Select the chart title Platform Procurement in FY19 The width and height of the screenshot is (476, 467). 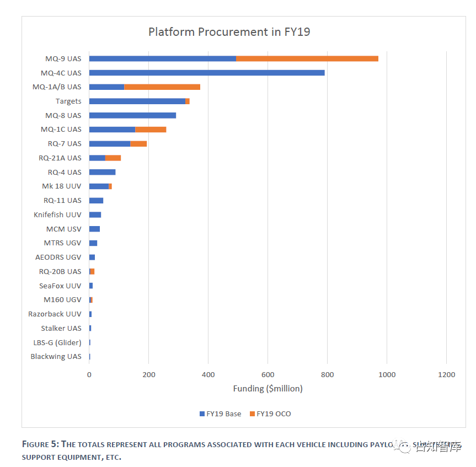229,31
